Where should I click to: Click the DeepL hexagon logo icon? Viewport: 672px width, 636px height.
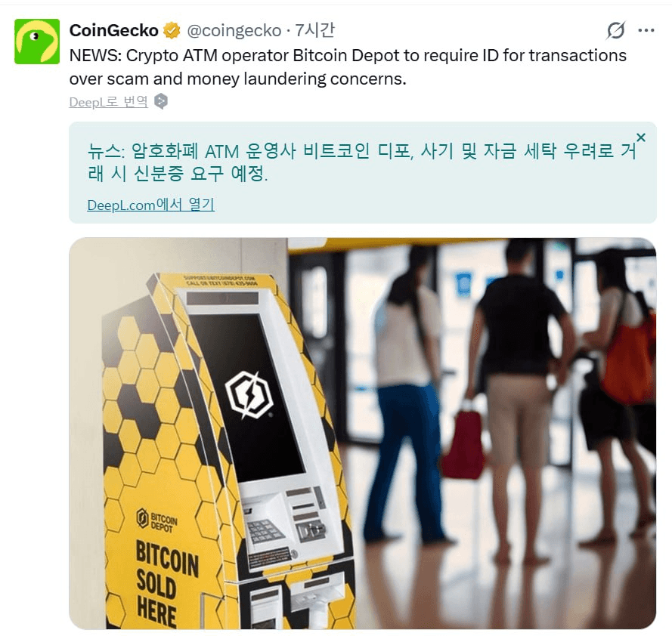(161, 101)
